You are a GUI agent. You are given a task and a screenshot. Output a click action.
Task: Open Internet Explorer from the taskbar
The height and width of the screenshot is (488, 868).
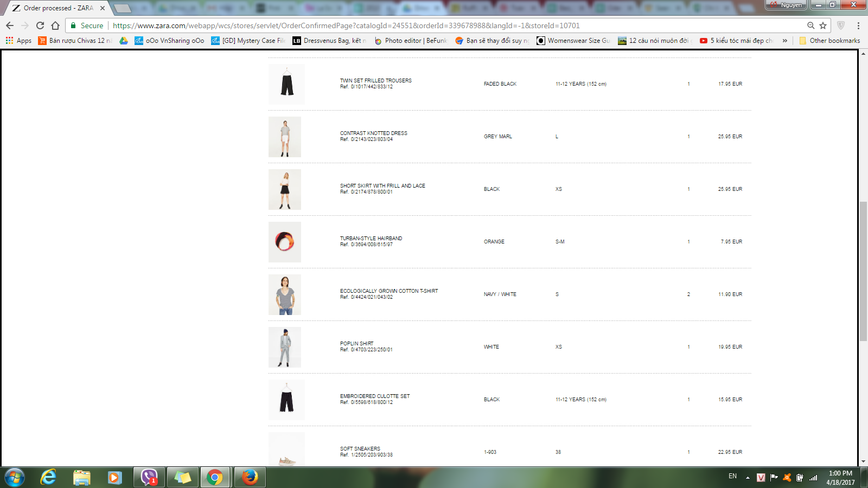coord(48,477)
